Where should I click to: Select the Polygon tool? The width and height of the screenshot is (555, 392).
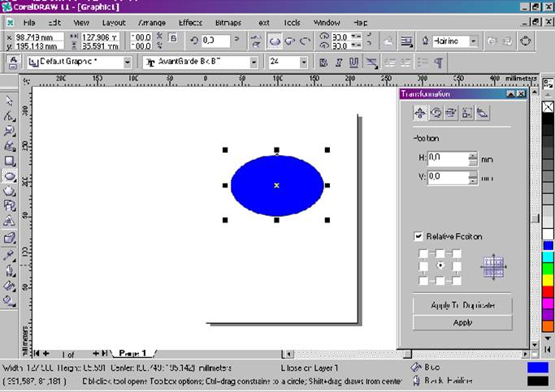[x=9, y=192]
